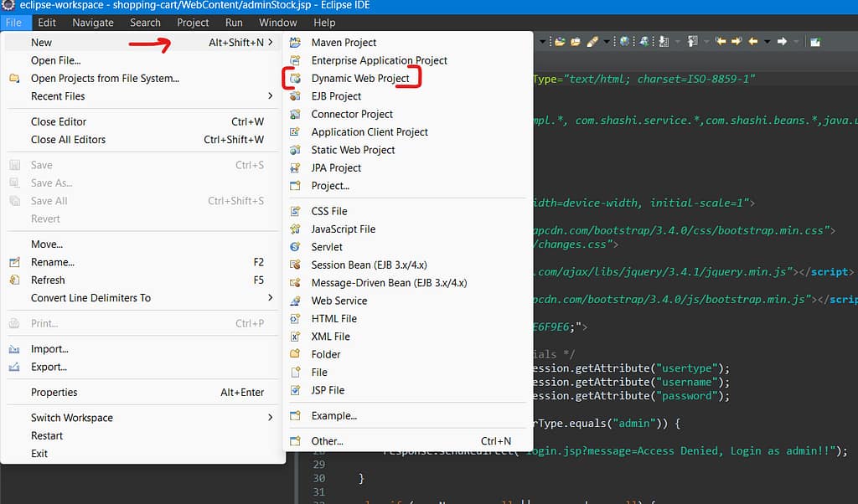Click the Servlet icon in the New submenu
858x504 pixels.
click(x=295, y=246)
